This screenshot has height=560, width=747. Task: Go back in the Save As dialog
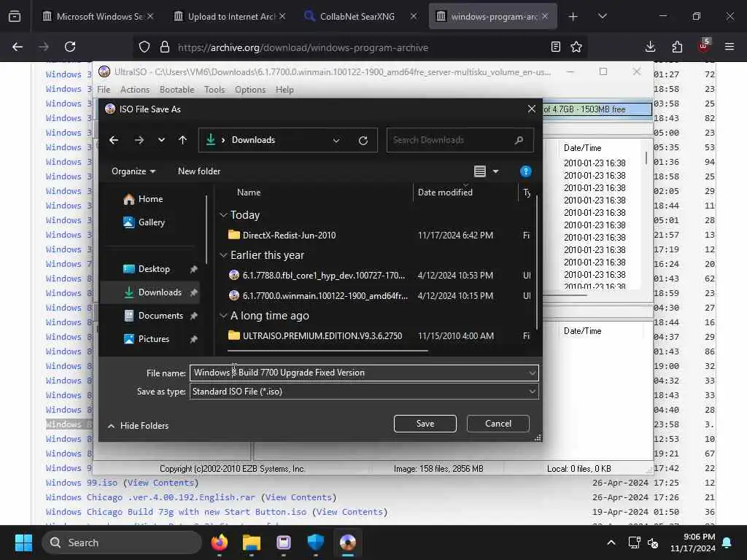tap(113, 140)
